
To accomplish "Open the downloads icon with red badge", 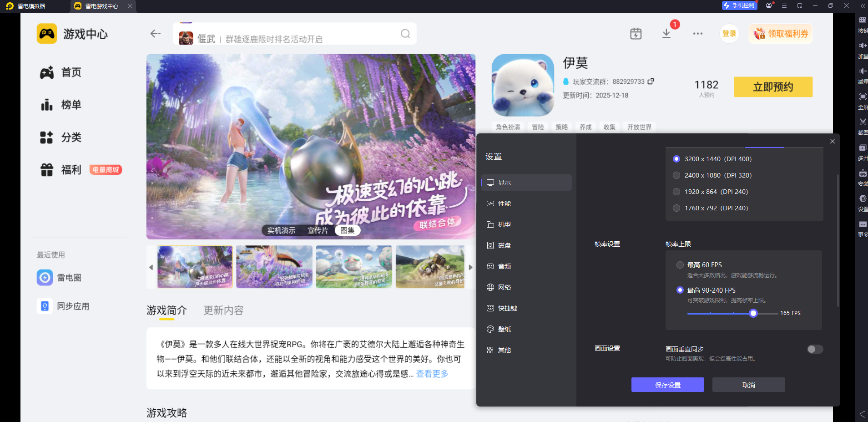I will point(666,34).
